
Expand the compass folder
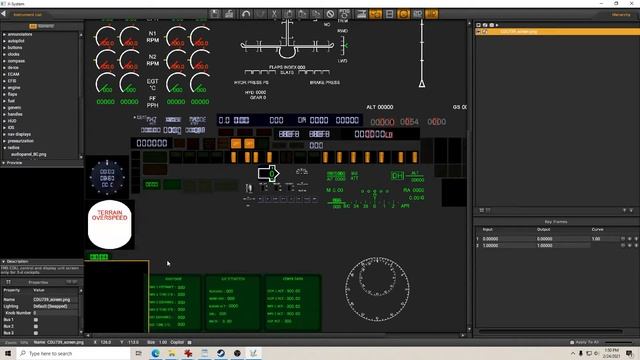point(4,61)
